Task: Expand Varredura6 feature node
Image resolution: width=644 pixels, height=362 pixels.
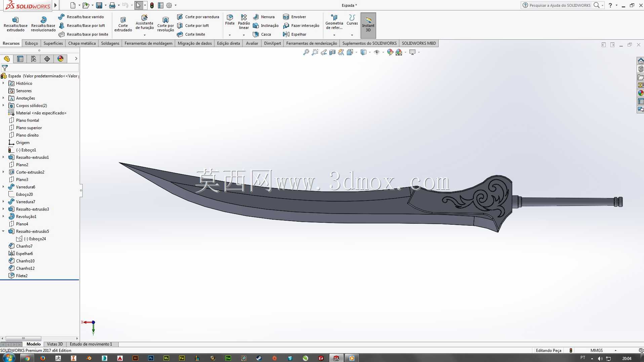Action: click(3, 187)
